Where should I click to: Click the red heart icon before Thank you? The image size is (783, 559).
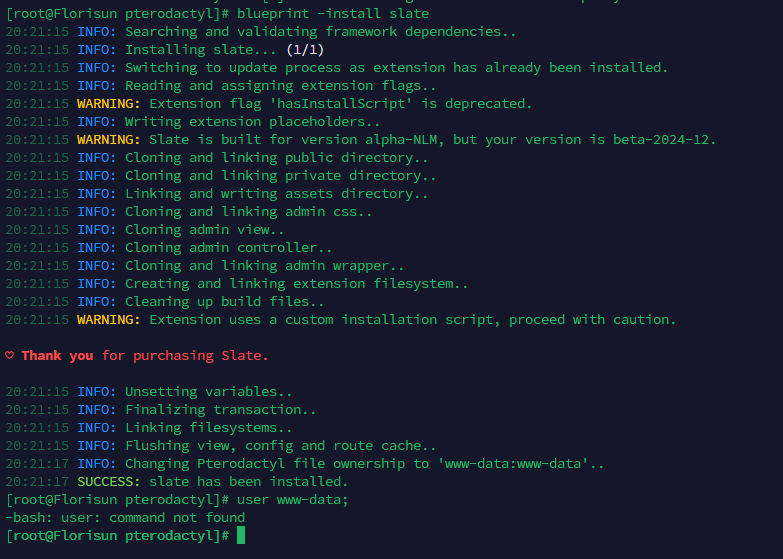point(9,355)
